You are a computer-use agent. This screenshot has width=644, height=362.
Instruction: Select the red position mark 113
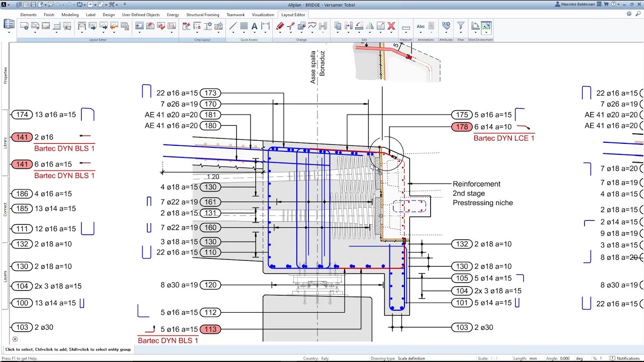210,329
